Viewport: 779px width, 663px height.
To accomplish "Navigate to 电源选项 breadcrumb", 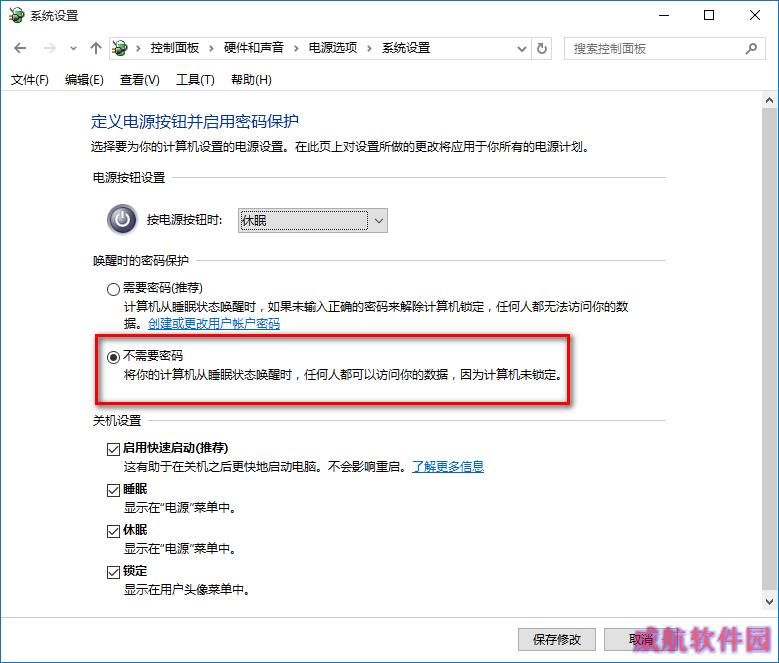I will [x=333, y=48].
